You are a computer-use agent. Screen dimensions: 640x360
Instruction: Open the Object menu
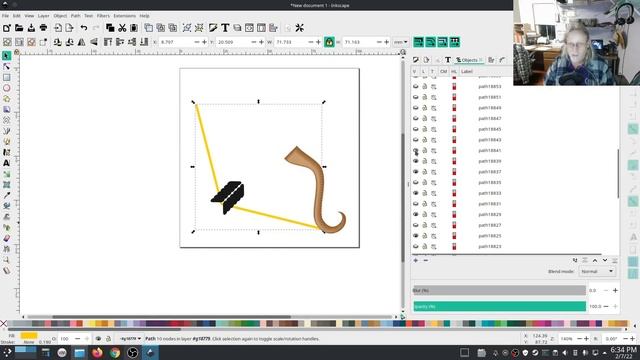click(60, 16)
